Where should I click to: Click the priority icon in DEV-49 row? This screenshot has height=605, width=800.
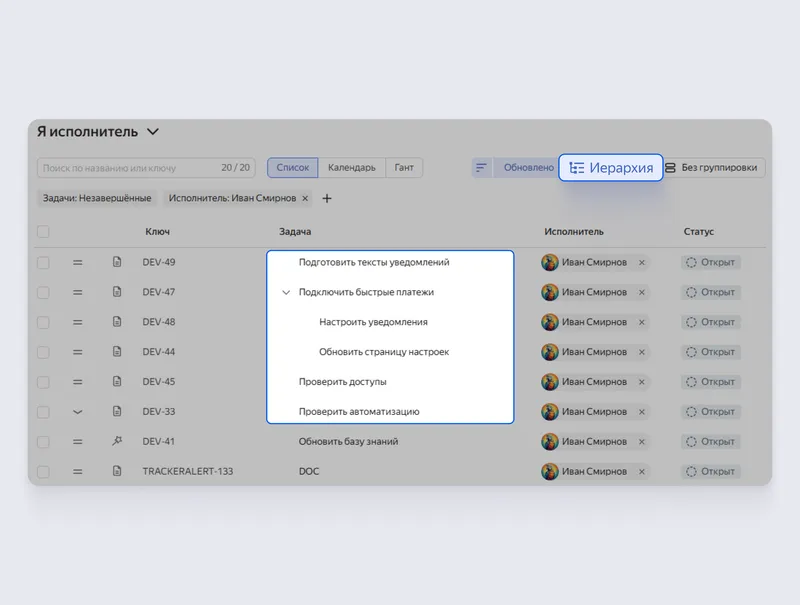coord(78,263)
